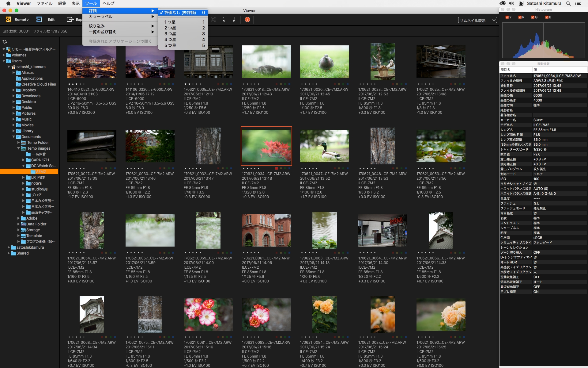Toggle the Y histogram channel checkbox
Screen dimensions: 588x368
point(507,17)
